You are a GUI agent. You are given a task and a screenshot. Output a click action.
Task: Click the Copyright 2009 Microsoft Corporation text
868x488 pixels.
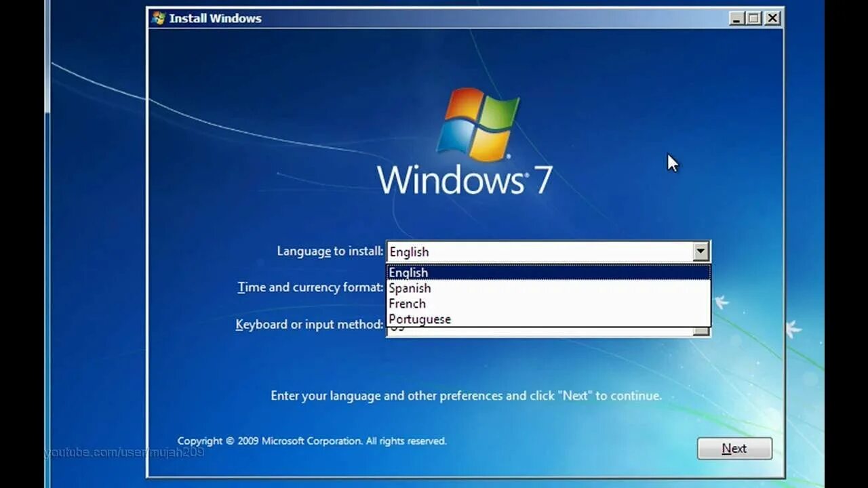312,441
